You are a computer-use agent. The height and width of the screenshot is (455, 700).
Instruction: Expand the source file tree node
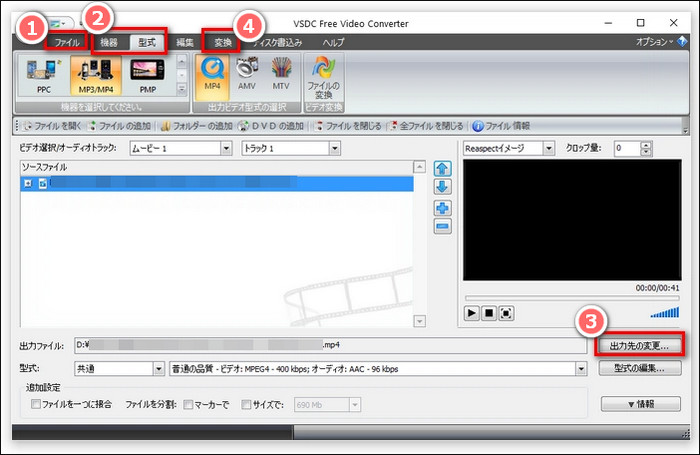coord(28,184)
